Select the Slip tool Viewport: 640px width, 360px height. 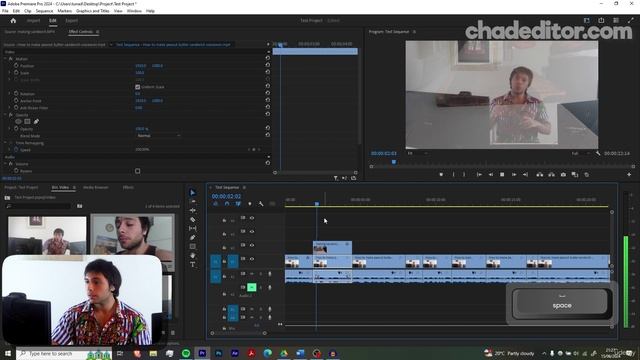click(193, 229)
